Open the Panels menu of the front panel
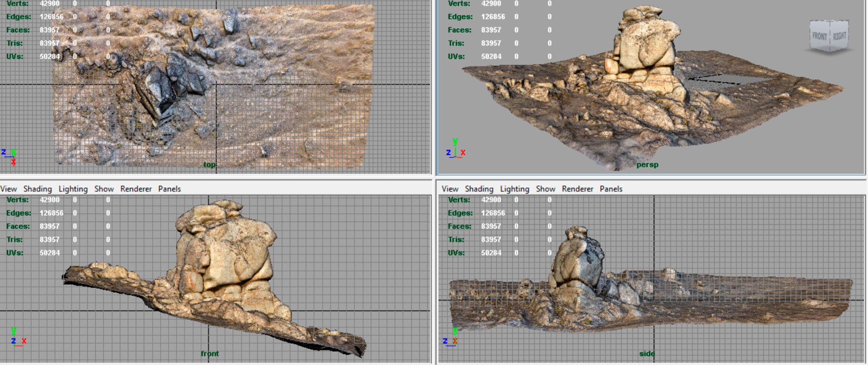Screen dimensions: 868x365 [x=170, y=189]
